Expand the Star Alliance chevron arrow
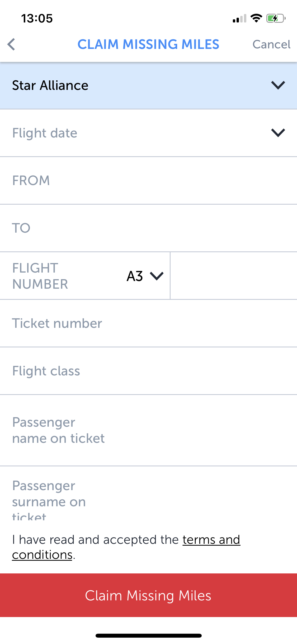This screenshot has height=644, width=297. pos(278,85)
